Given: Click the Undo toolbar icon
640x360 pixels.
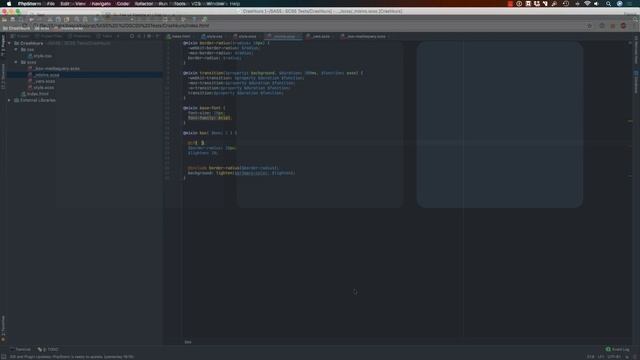Looking at the screenshot, I should coord(31,19).
